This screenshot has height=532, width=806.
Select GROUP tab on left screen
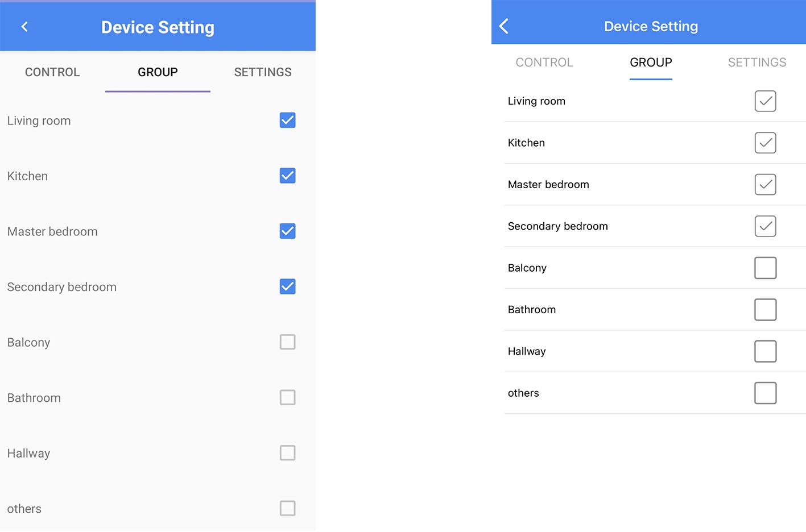coord(158,72)
